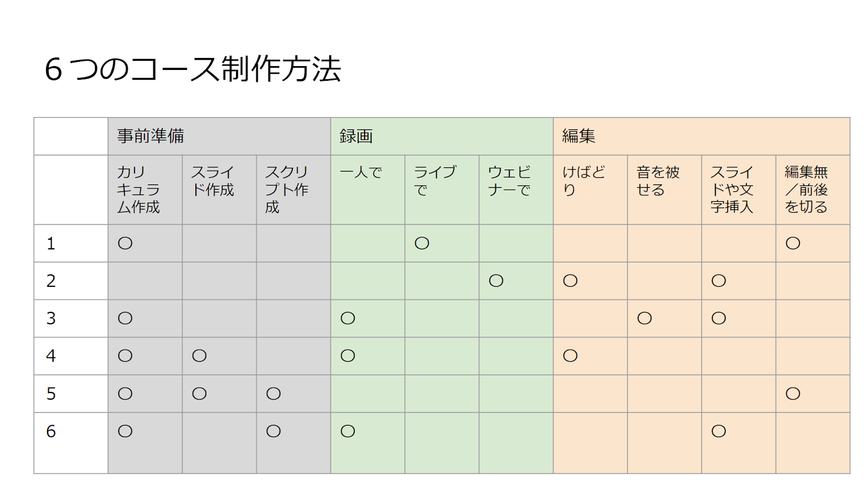This screenshot has height=488, width=868.
Task: Click the 音を被せる column header
Action: (x=665, y=190)
